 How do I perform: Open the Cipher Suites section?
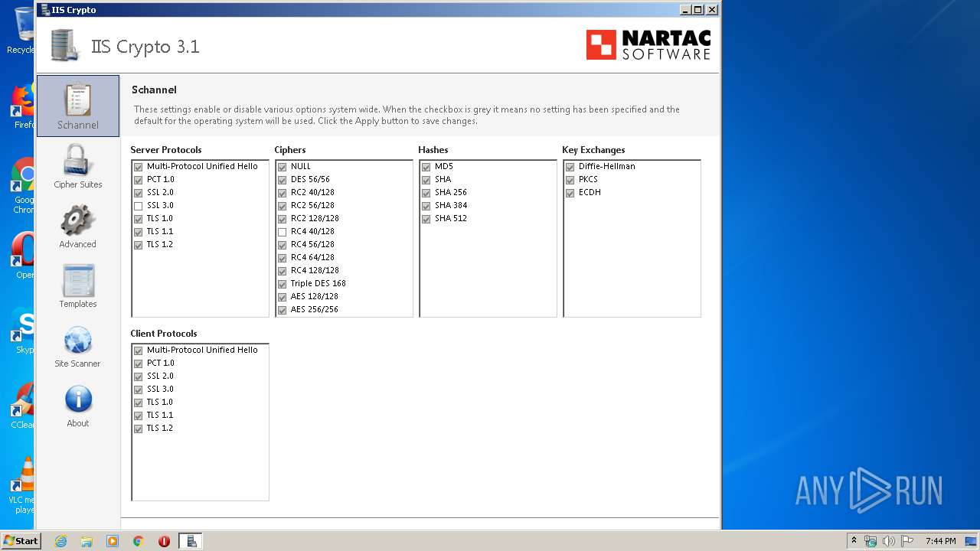pos(78,166)
